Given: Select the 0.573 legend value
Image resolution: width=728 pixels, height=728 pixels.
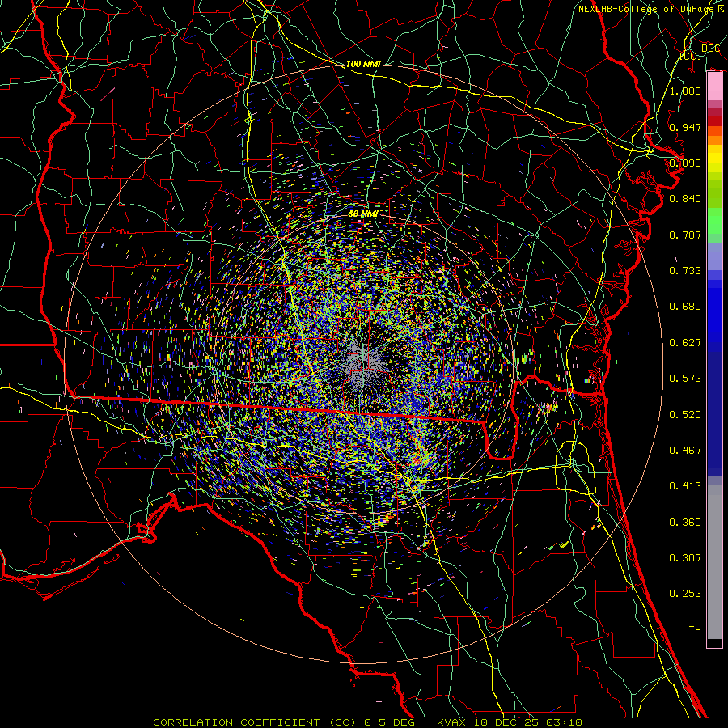Looking at the screenshot, I should tap(685, 379).
